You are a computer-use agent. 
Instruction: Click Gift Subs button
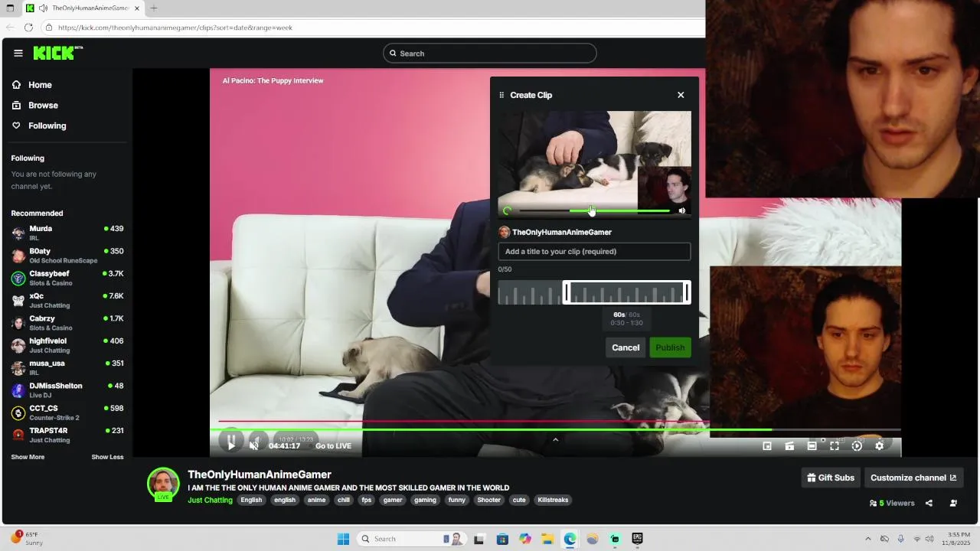pyautogui.click(x=831, y=478)
